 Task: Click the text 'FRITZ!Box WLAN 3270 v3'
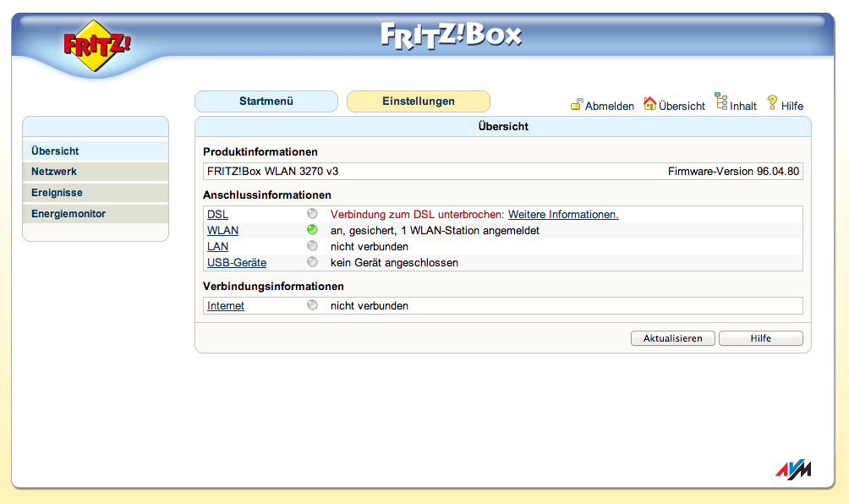coord(273,171)
